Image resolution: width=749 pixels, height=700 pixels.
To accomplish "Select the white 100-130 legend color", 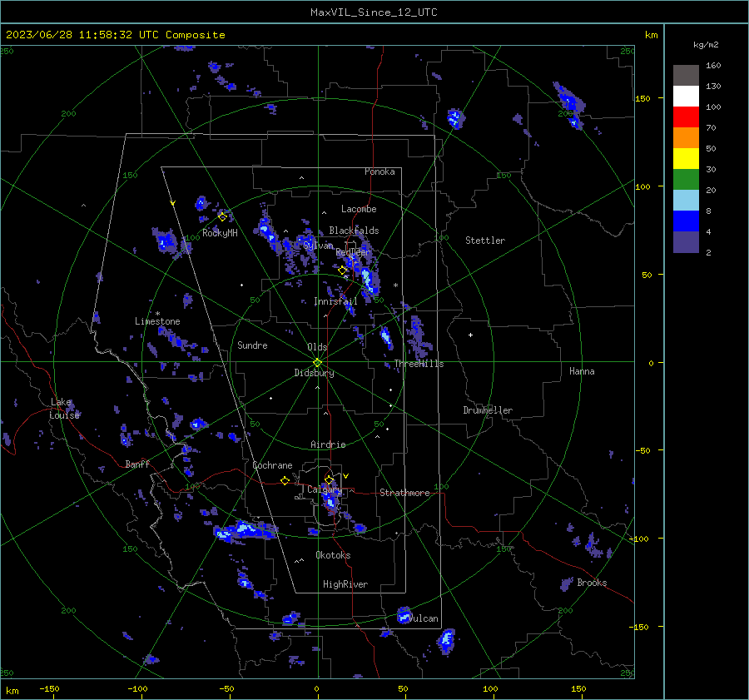I will coord(686,97).
